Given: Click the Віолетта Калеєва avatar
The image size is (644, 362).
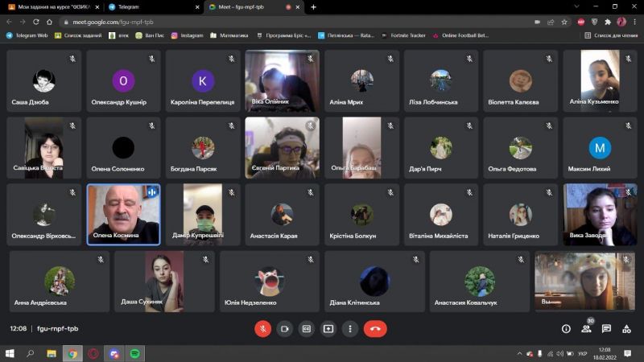Looking at the screenshot, I should [521, 80].
